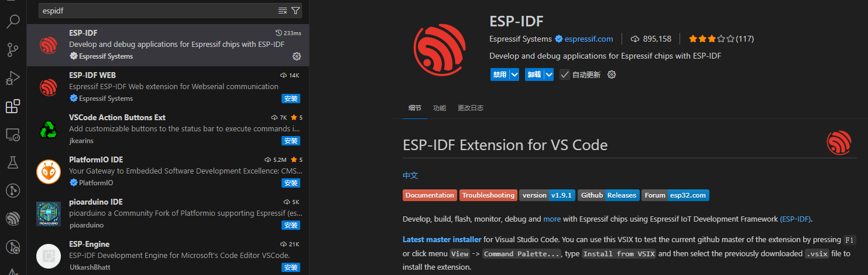This screenshot has width=868, height=275.
Task: Open the Source Control view
Action: (13, 50)
